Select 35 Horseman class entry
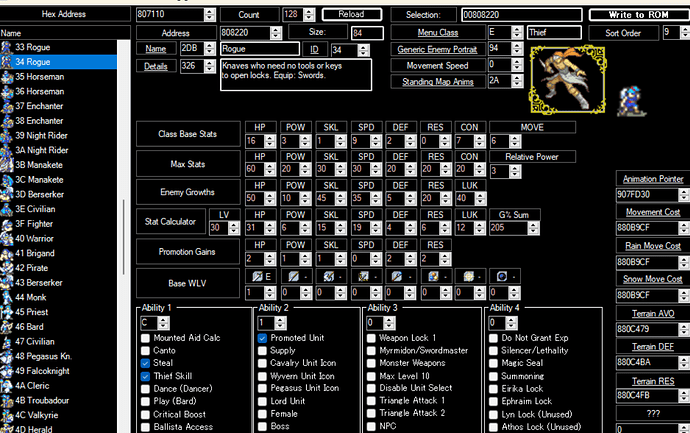This screenshot has width=690, height=433. [59, 77]
